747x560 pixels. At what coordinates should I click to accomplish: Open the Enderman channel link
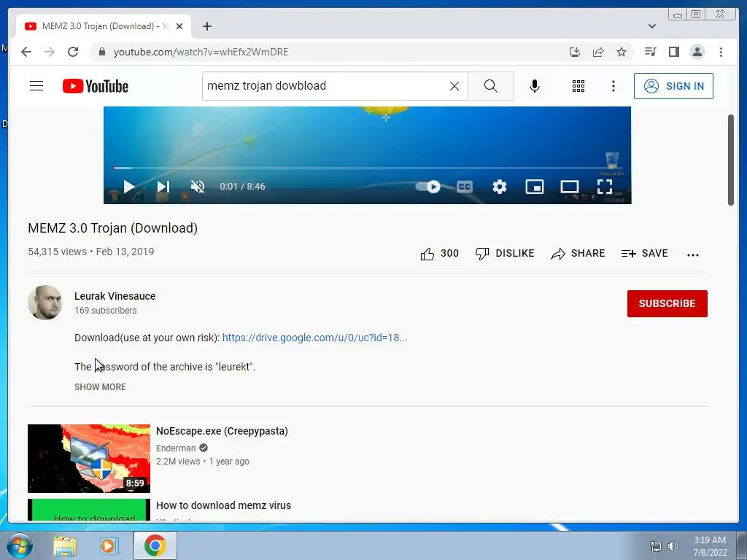(x=176, y=448)
